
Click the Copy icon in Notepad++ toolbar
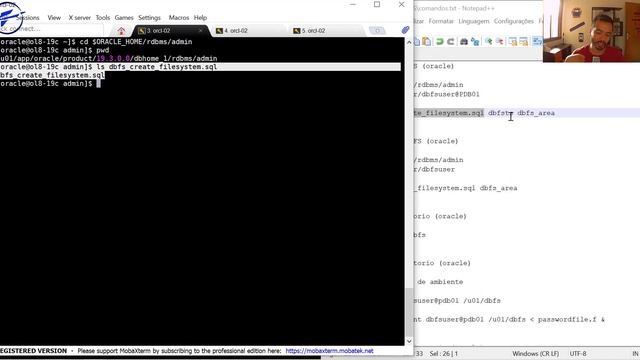coord(417,42)
